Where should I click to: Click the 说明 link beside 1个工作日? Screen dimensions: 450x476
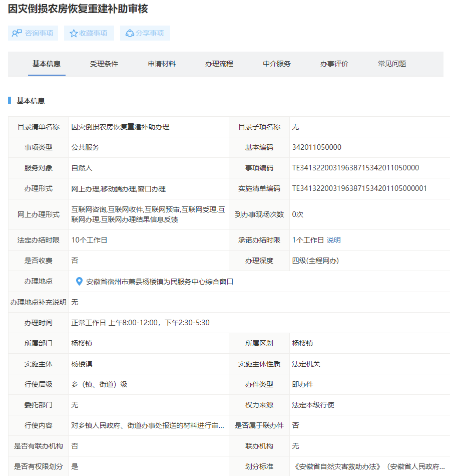click(x=334, y=240)
